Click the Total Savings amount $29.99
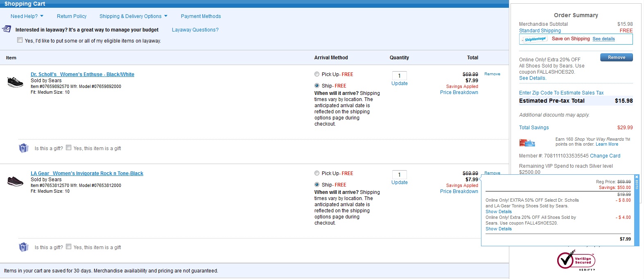 625,128
